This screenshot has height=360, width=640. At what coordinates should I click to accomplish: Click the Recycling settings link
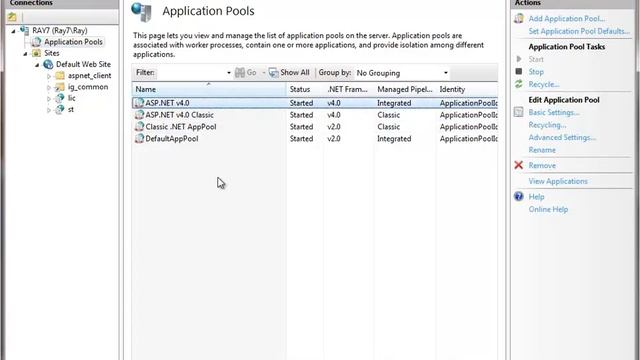click(547, 125)
